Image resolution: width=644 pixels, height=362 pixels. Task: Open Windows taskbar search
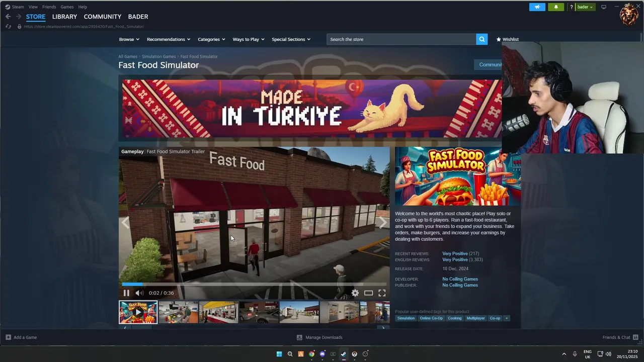(290, 354)
